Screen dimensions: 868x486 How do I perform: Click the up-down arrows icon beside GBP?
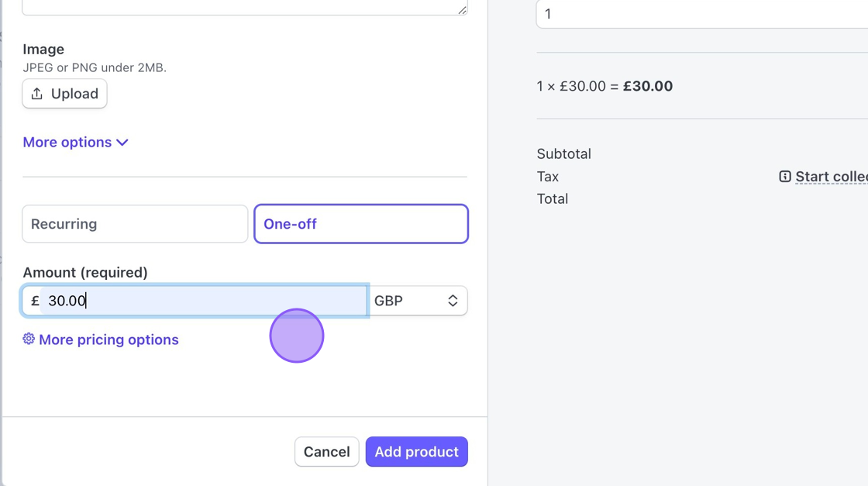coord(453,301)
